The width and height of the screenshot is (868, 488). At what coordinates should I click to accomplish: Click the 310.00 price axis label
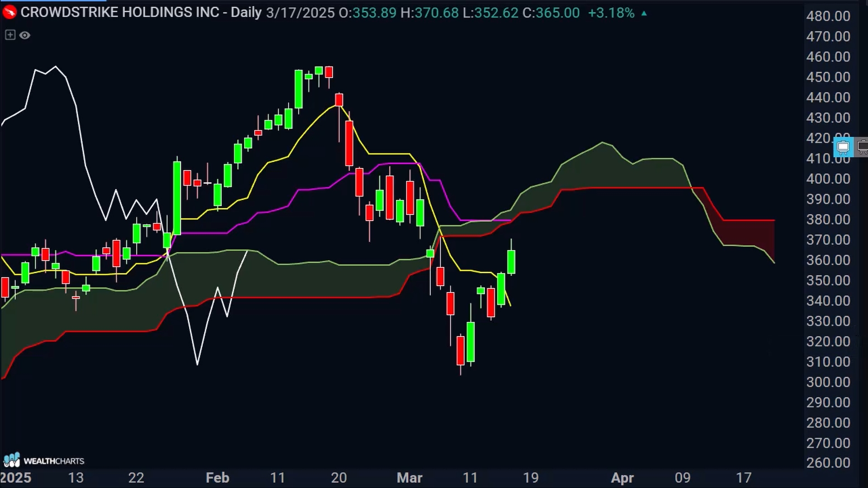[x=828, y=362]
